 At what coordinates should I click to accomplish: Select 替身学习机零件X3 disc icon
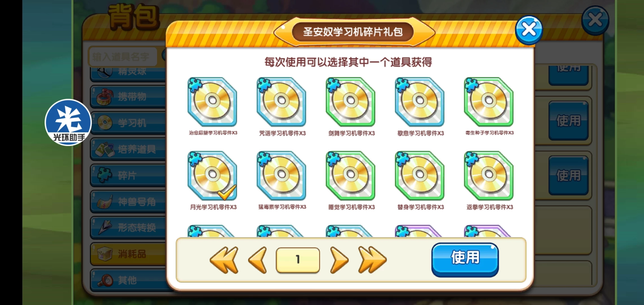420,176
